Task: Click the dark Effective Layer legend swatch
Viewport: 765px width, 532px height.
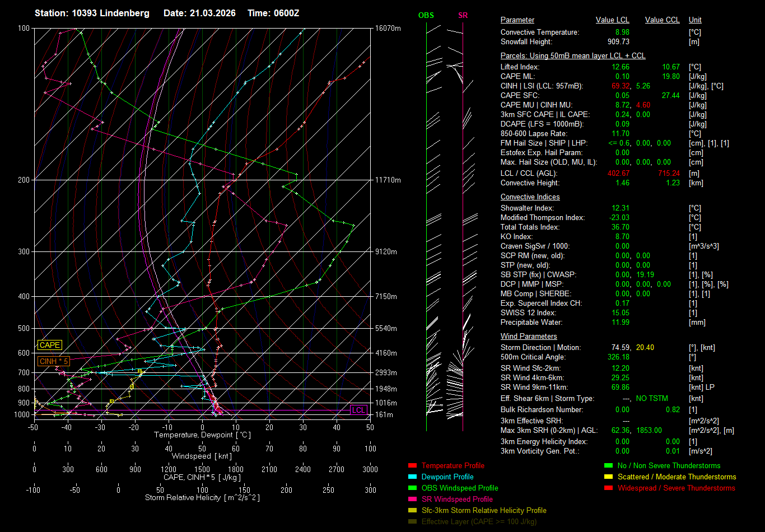Action: click(412, 522)
